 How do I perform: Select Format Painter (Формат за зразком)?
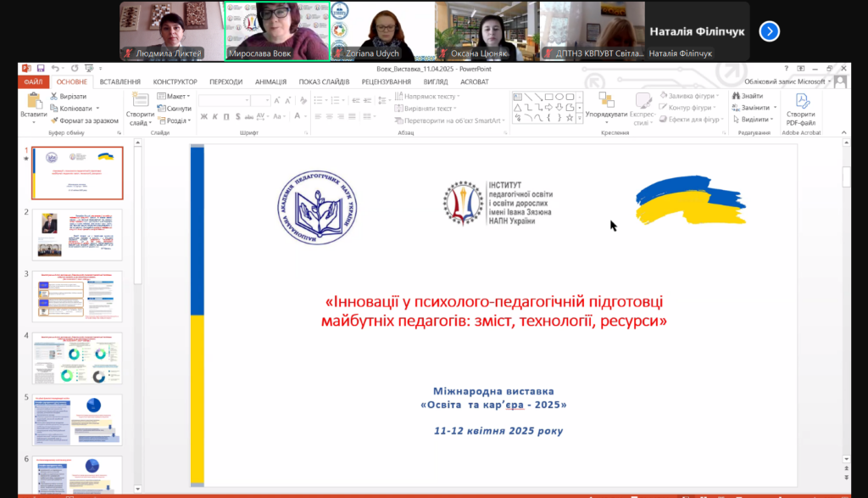point(54,120)
